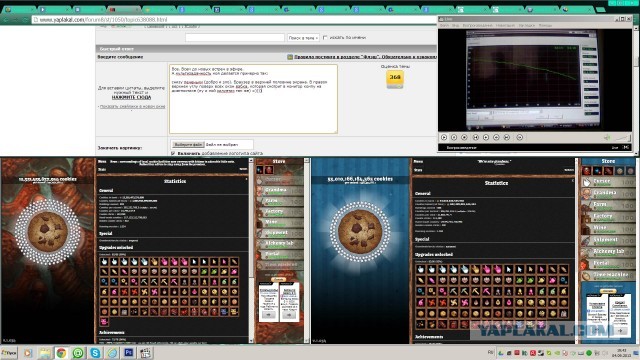The image size is (640, 360).
Task: Open Menu in the right Cookie Clicker game
Action: tap(418, 162)
